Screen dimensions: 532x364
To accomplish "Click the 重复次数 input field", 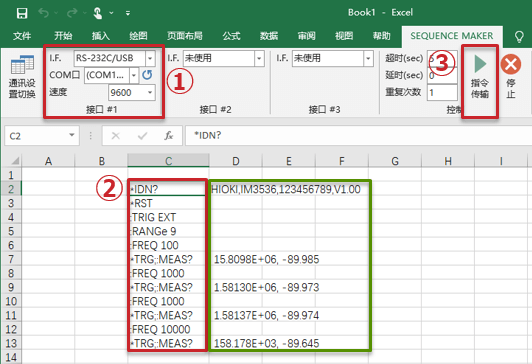I will coord(442,92).
